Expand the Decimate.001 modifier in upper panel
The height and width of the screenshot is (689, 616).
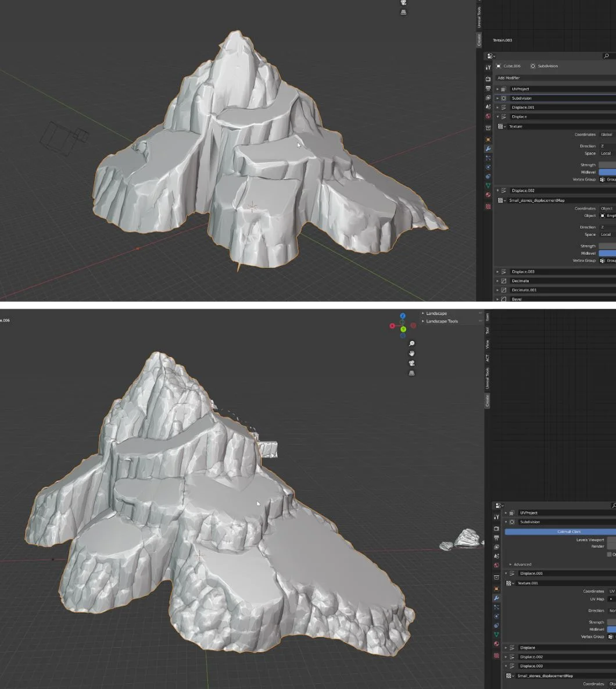[x=497, y=290]
